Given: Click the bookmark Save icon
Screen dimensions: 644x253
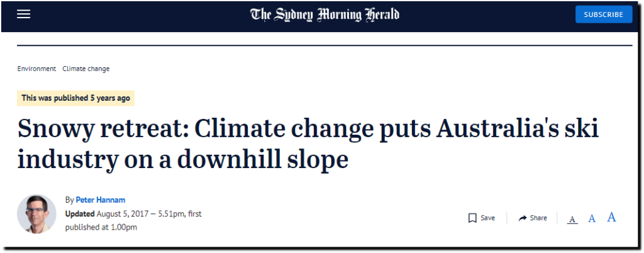Looking at the screenshot, I should pos(472,218).
